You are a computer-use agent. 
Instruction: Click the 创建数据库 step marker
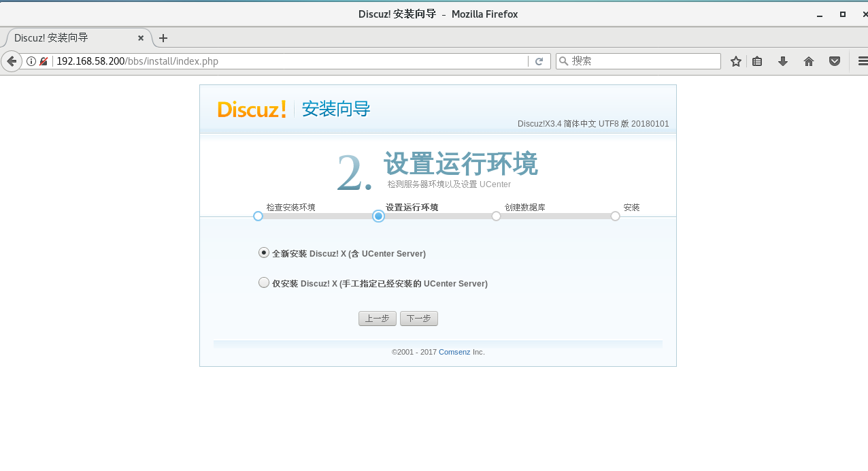(x=496, y=216)
